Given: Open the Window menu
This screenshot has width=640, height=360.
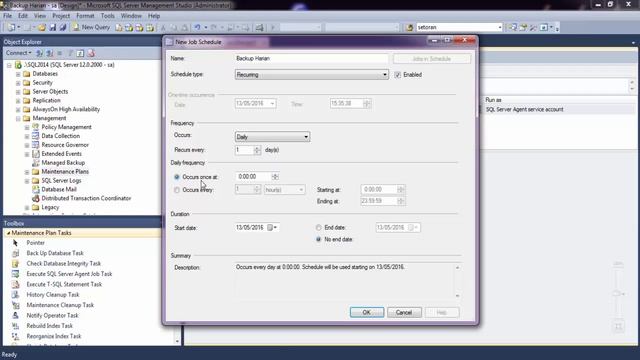Looking at the screenshot, I should (131, 16).
